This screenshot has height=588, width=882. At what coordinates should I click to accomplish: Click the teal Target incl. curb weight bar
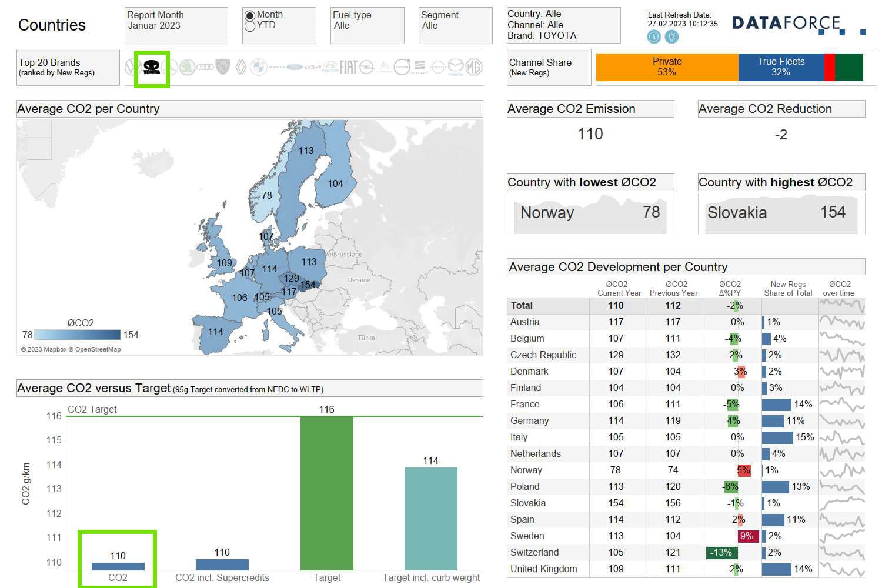point(431,519)
